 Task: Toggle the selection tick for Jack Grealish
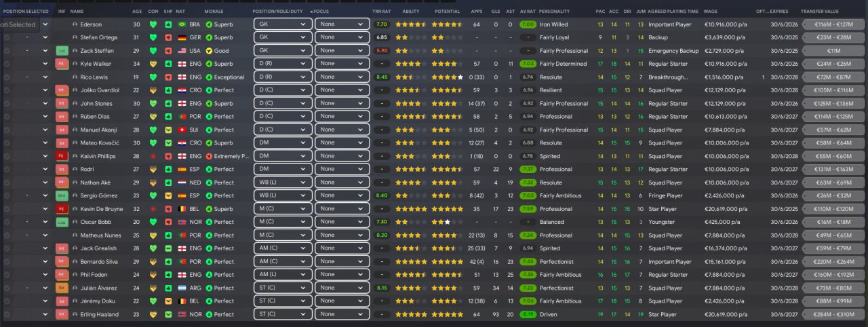[x=7, y=248]
